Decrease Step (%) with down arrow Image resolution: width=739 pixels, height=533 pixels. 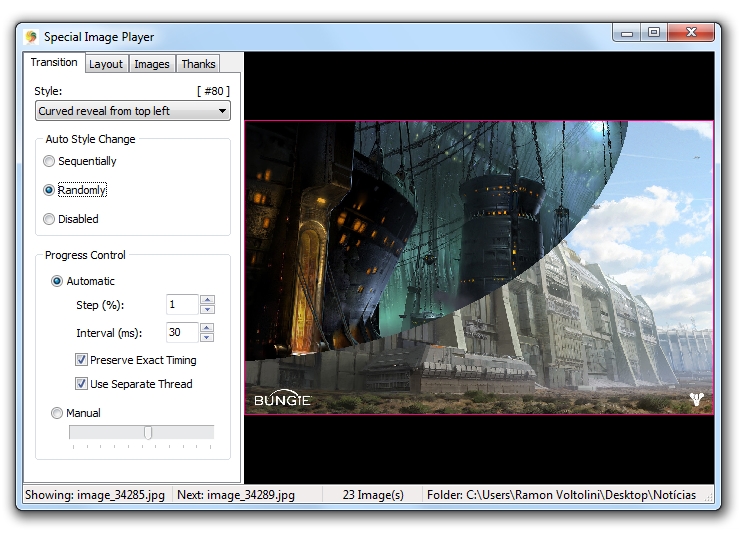[x=207, y=310]
